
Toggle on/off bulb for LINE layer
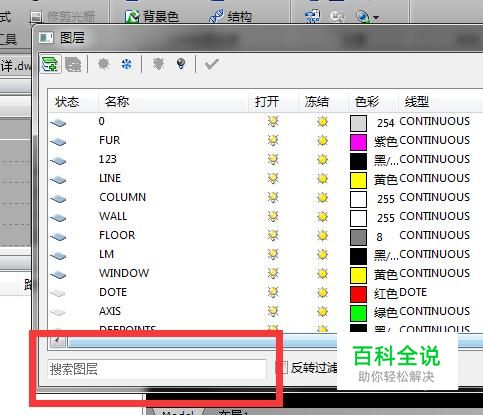pos(273,178)
